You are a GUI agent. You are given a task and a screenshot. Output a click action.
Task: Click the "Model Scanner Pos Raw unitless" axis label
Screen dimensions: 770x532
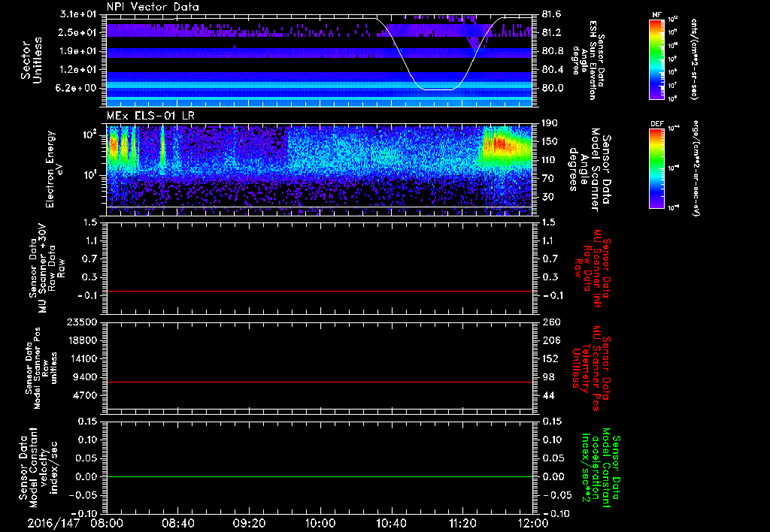42,368
